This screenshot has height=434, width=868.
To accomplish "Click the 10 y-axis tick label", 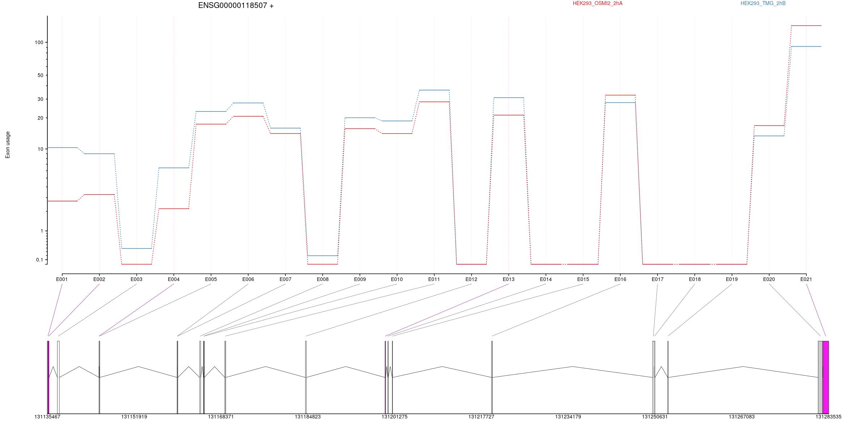I will (x=40, y=149).
